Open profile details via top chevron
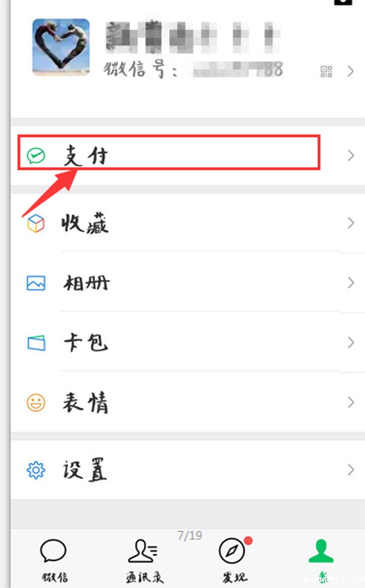 (x=351, y=71)
